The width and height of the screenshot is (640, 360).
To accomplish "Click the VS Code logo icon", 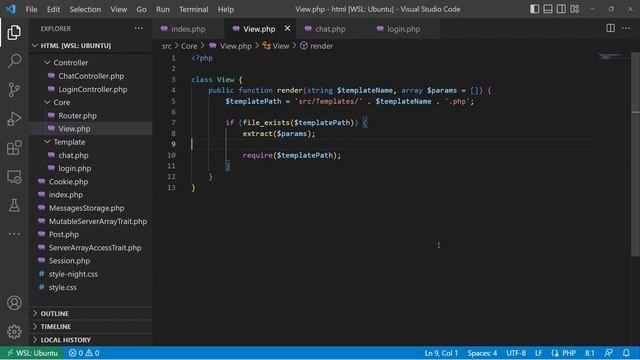I will tap(11, 9).
